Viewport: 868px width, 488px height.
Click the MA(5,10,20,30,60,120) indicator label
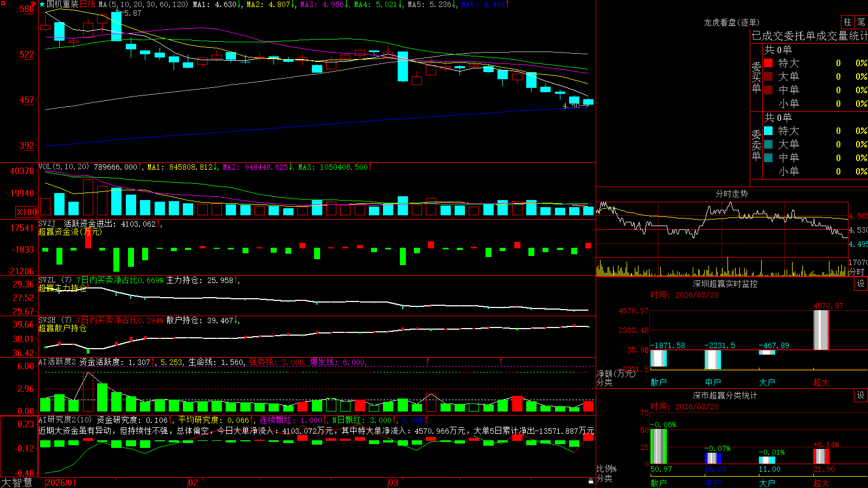point(143,4)
